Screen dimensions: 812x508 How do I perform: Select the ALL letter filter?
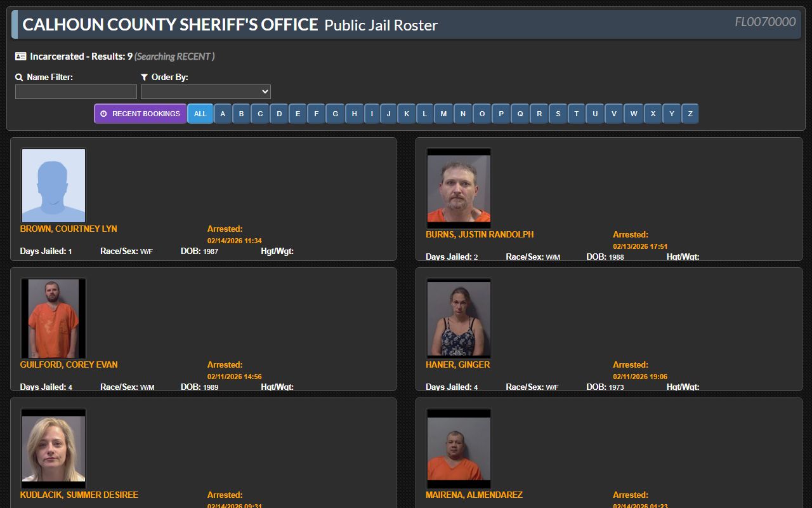coord(200,114)
